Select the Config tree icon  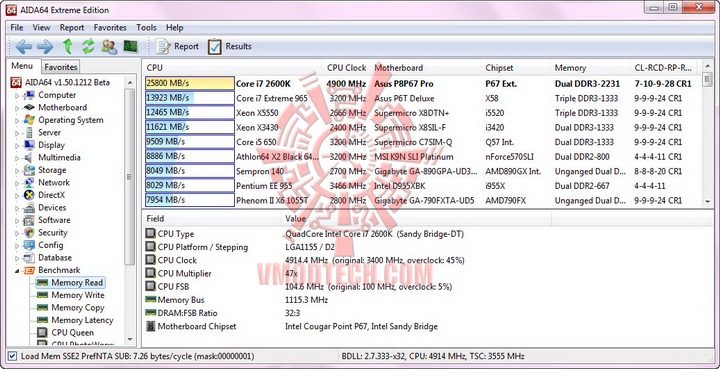[29, 245]
